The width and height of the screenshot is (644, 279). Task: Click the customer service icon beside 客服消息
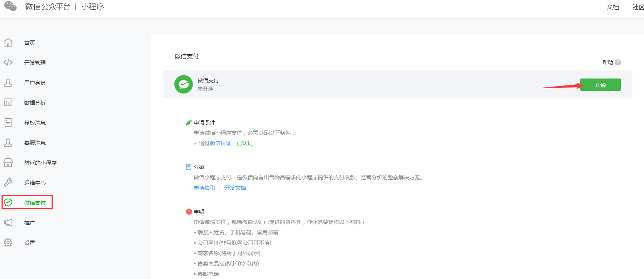coord(8,142)
